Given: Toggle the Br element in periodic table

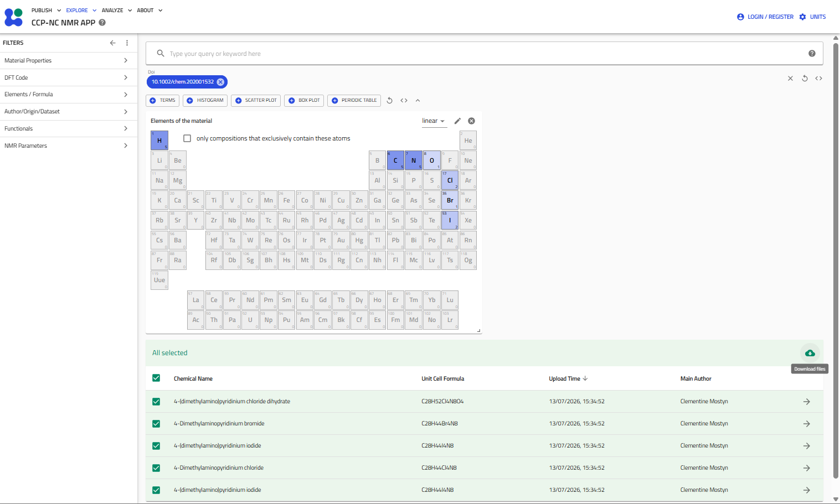Looking at the screenshot, I should [450, 200].
